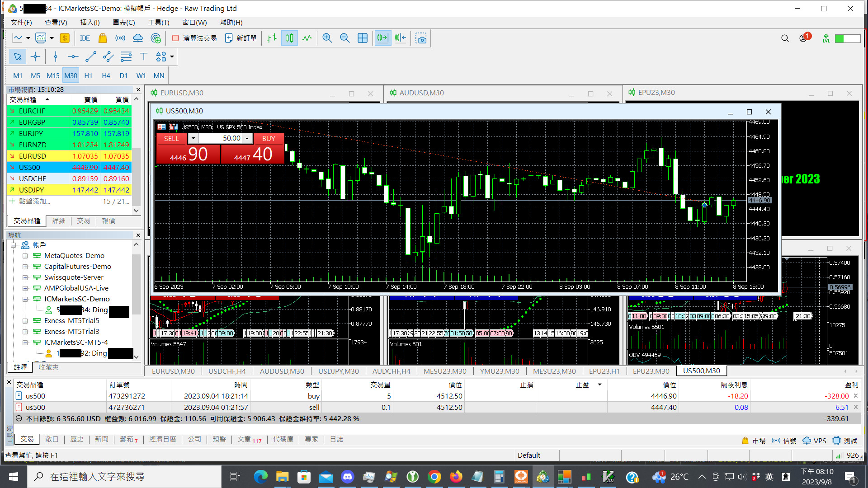The width and height of the screenshot is (868, 488).
Task: Switch chart to bar chart mode
Action: (272, 38)
